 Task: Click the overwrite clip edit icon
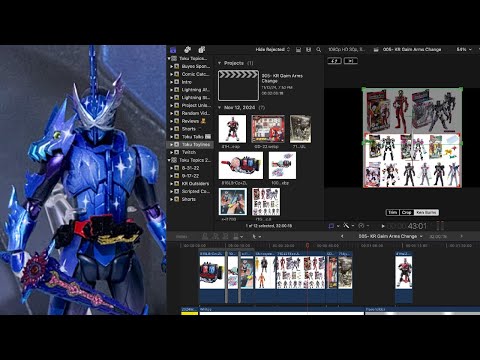coord(236,237)
